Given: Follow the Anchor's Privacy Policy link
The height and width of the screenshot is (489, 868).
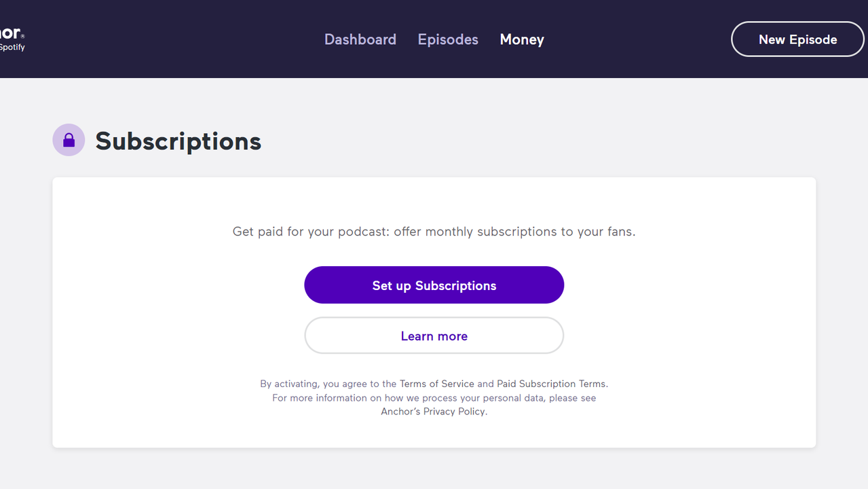Looking at the screenshot, I should 433,411.
